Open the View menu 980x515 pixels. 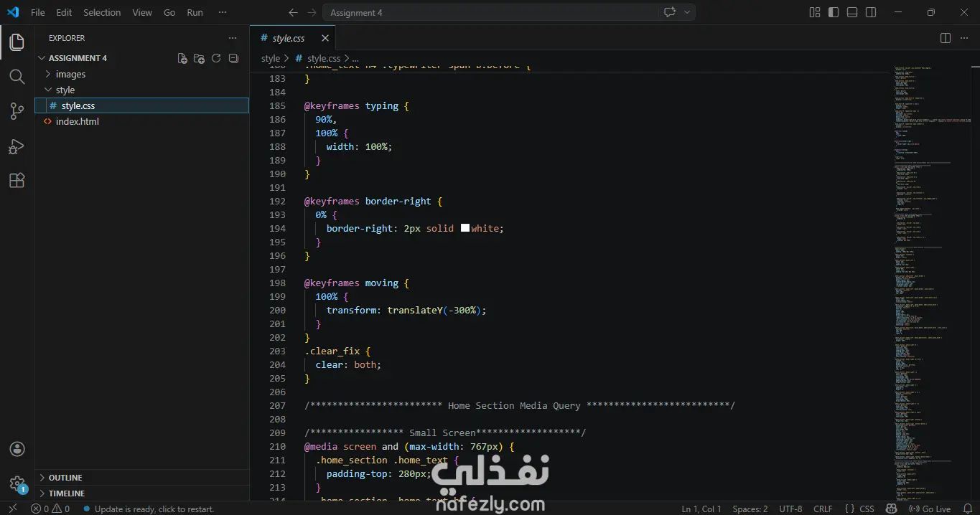click(x=142, y=12)
